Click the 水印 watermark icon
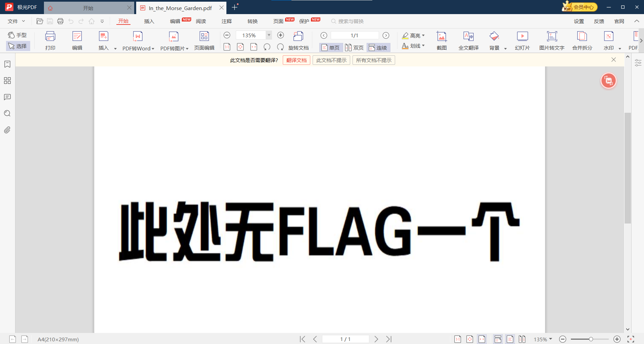Viewport: 644px width, 344px height. tap(608, 36)
